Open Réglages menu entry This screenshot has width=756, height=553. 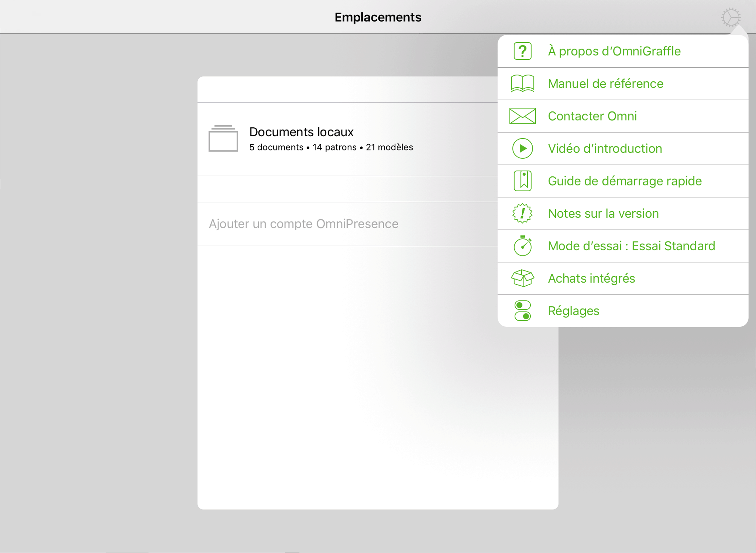click(623, 311)
